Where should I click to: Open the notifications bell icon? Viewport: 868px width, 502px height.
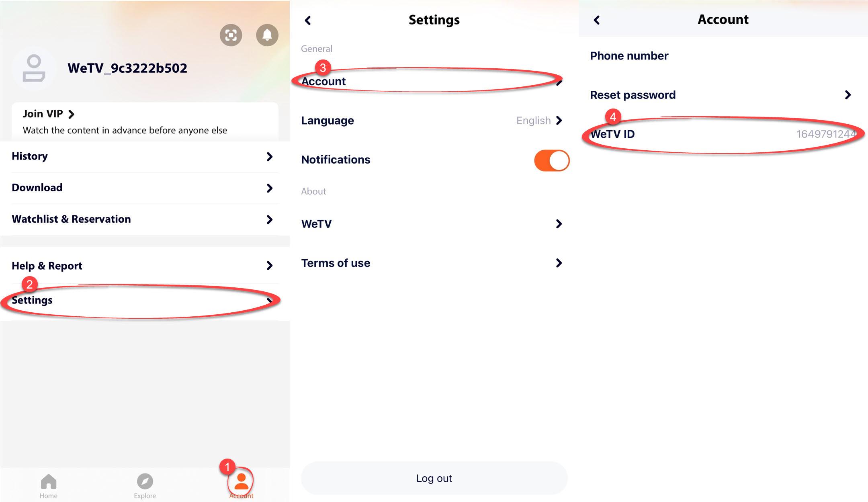pyautogui.click(x=267, y=35)
